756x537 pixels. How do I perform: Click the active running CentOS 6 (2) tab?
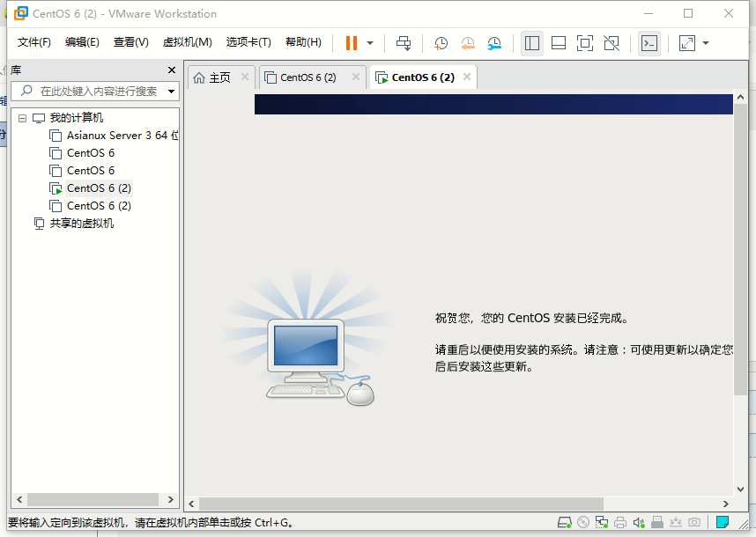(x=416, y=77)
